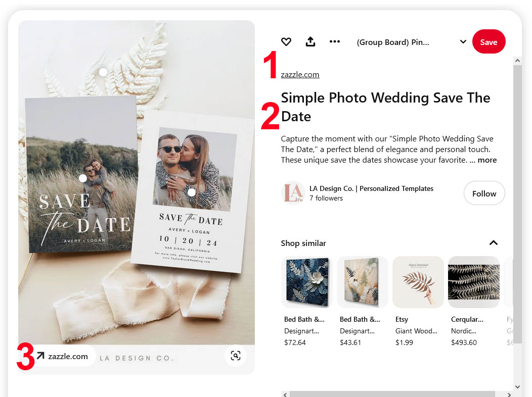532x397 pixels.
Task: Open LA Design Co. Personalized Templates profile
Action: click(x=371, y=188)
